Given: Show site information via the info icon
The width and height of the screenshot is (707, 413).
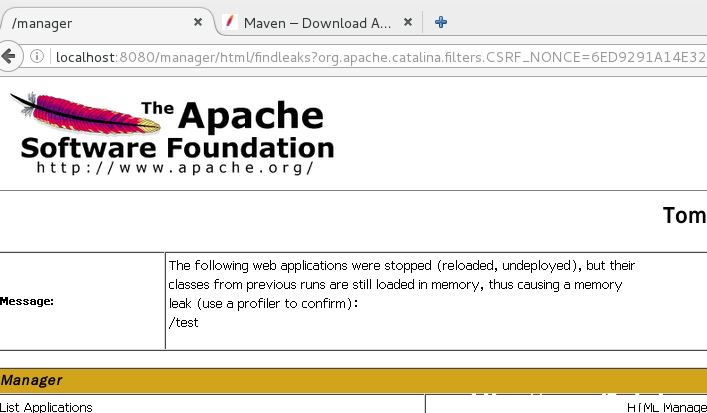Looking at the screenshot, I should (37, 56).
